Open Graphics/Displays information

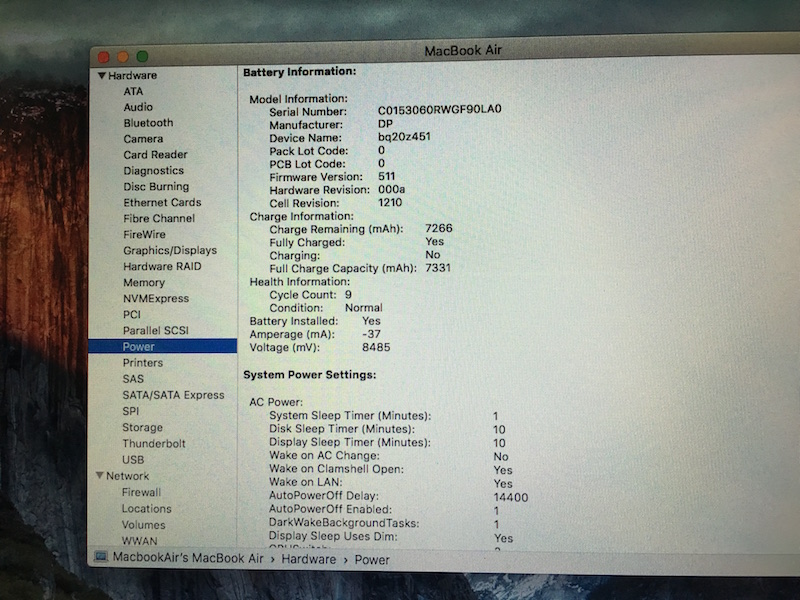(x=169, y=251)
